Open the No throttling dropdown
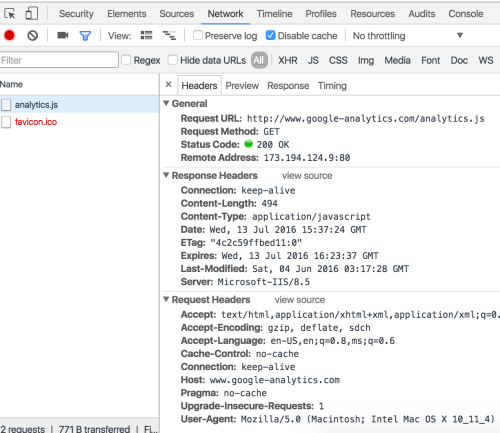Screen dimensions: 500x433 [x=408, y=36]
